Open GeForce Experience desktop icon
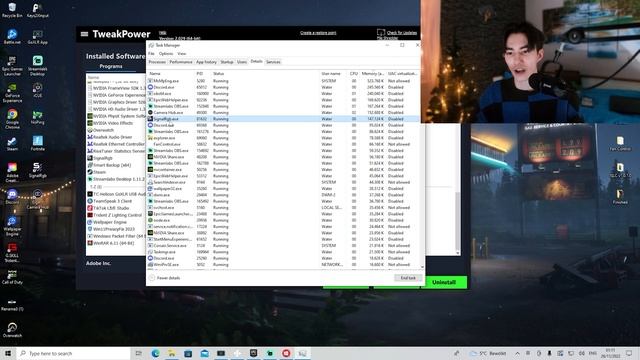This screenshot has width=640, height=360. click(12, 93)
